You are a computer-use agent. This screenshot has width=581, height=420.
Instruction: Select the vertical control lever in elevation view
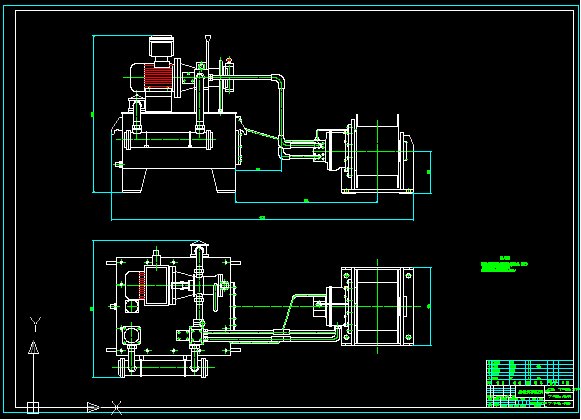tap(208, 52)
